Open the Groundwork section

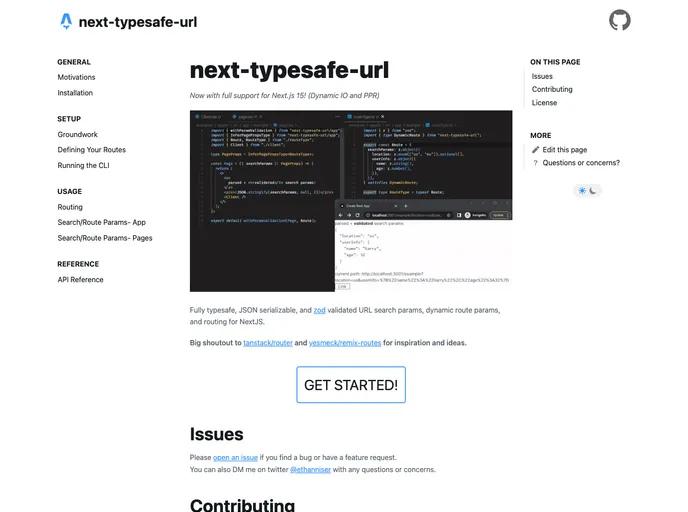78,134
